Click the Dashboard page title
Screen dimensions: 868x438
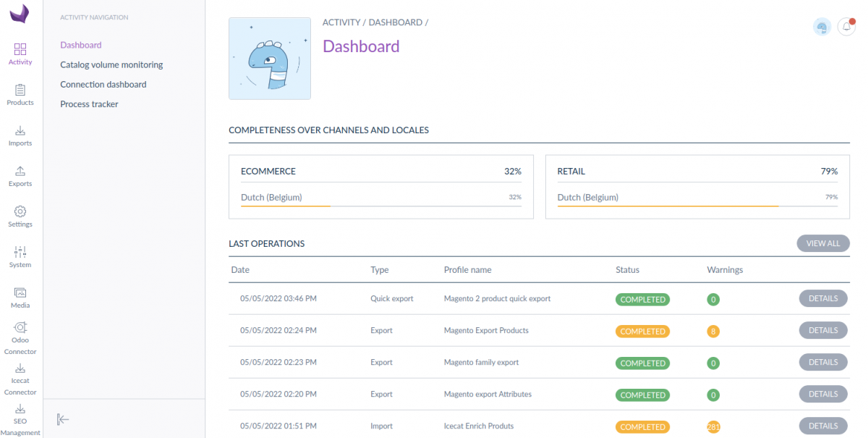pos(361,46)
